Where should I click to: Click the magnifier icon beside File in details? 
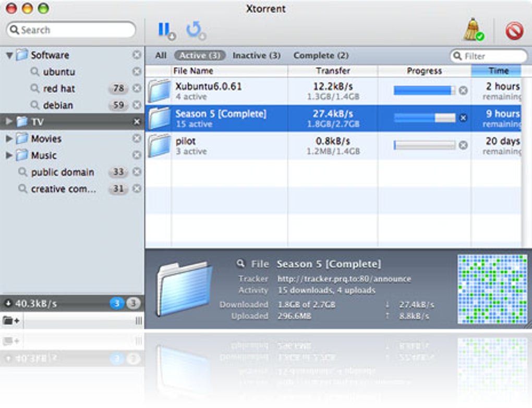(240, 263)
